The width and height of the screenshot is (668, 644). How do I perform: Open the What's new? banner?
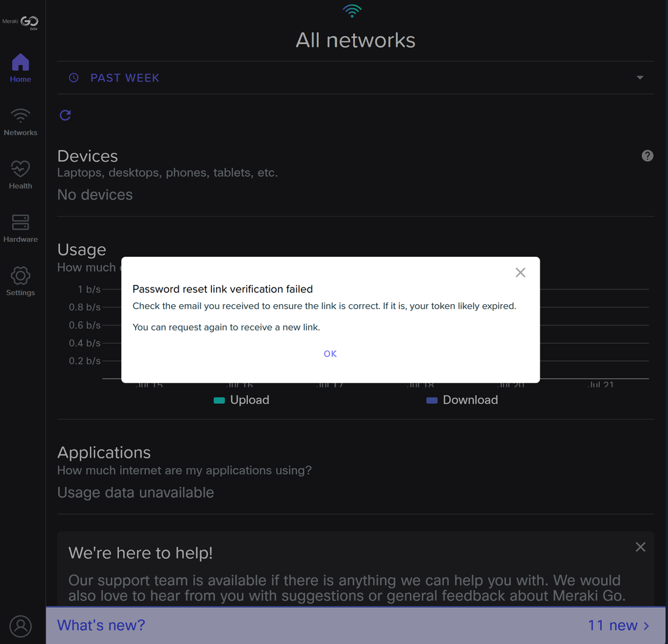[102, 625]
